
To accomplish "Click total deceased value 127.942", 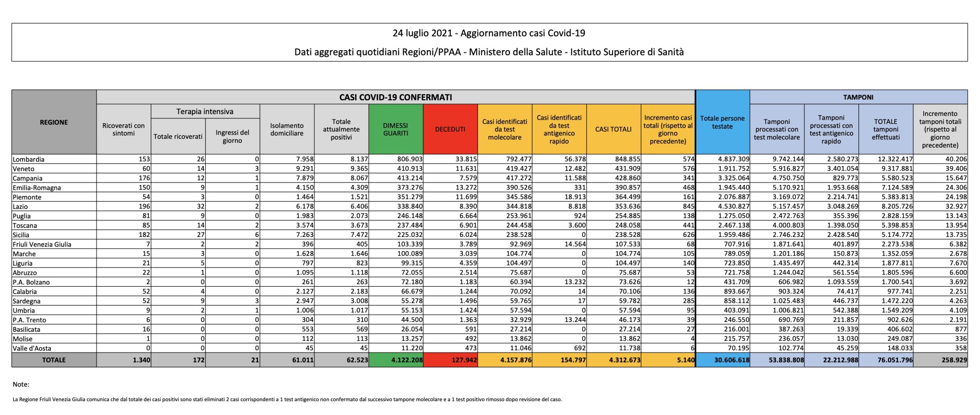I will 464,360.
